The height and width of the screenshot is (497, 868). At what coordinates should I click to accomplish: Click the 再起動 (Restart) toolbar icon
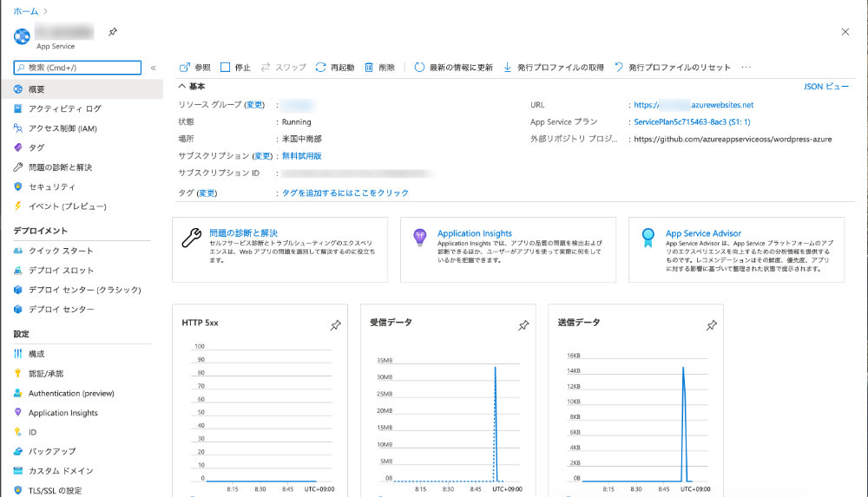(320, 68)
